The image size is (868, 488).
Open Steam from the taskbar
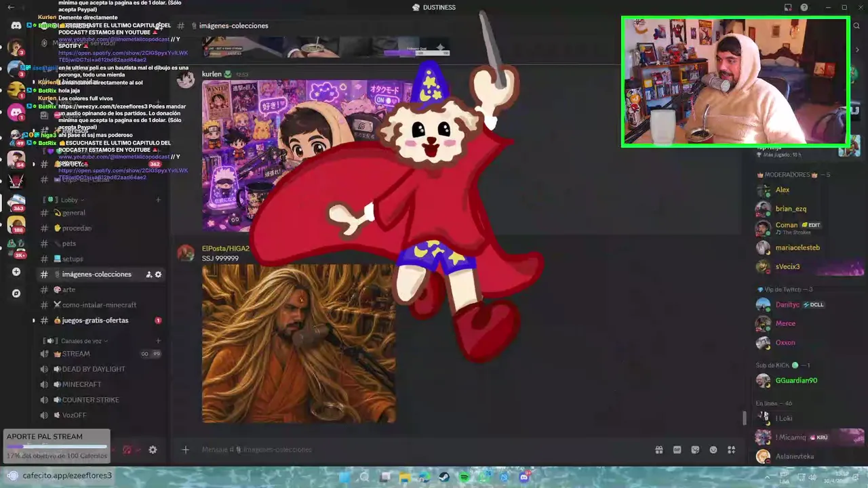point(444,477)
